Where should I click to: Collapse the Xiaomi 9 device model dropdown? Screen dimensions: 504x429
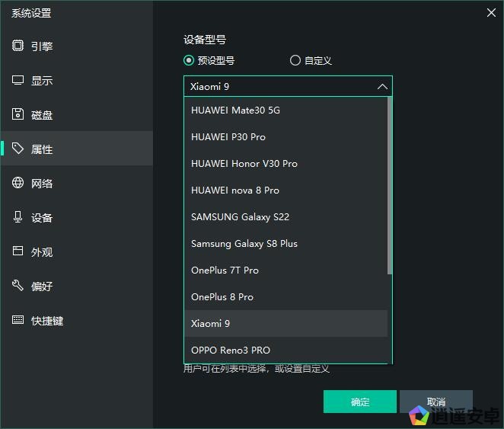[x=288, y=86]
